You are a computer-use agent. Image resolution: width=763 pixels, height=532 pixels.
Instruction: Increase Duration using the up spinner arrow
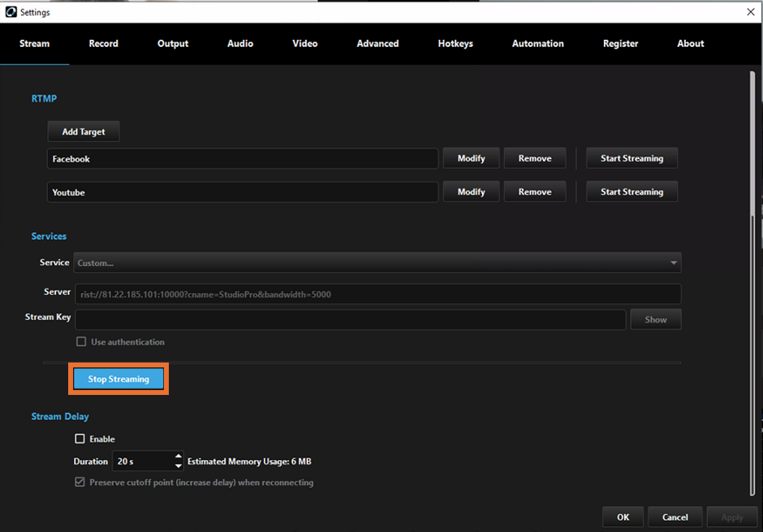[178, 457]
